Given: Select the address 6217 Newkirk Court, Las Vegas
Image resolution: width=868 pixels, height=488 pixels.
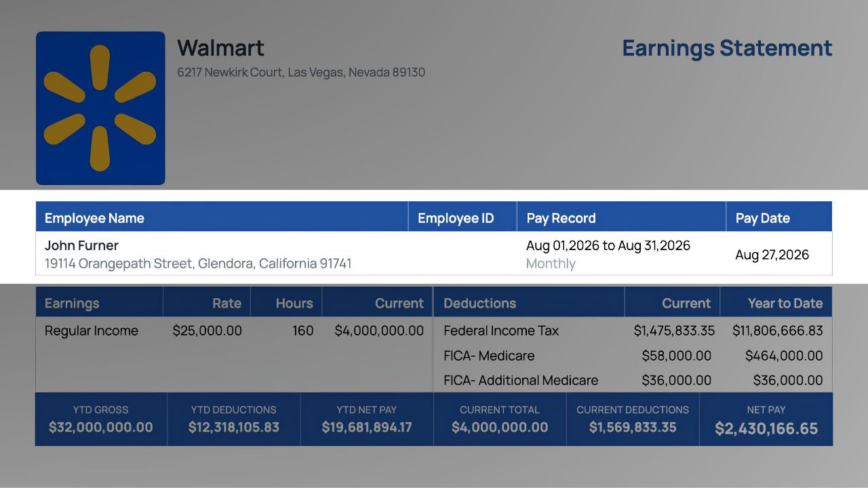Looking at the screenshot, I should coord(301,72).
